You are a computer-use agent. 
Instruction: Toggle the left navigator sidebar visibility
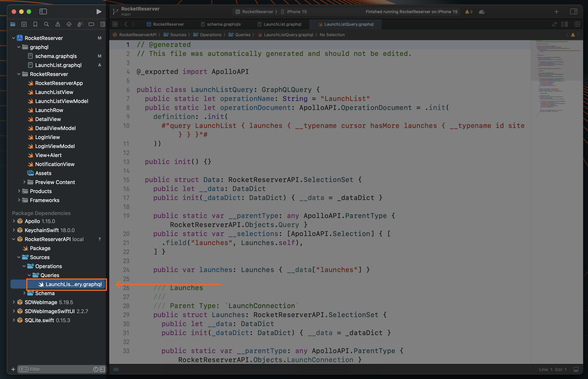(43, 11)
